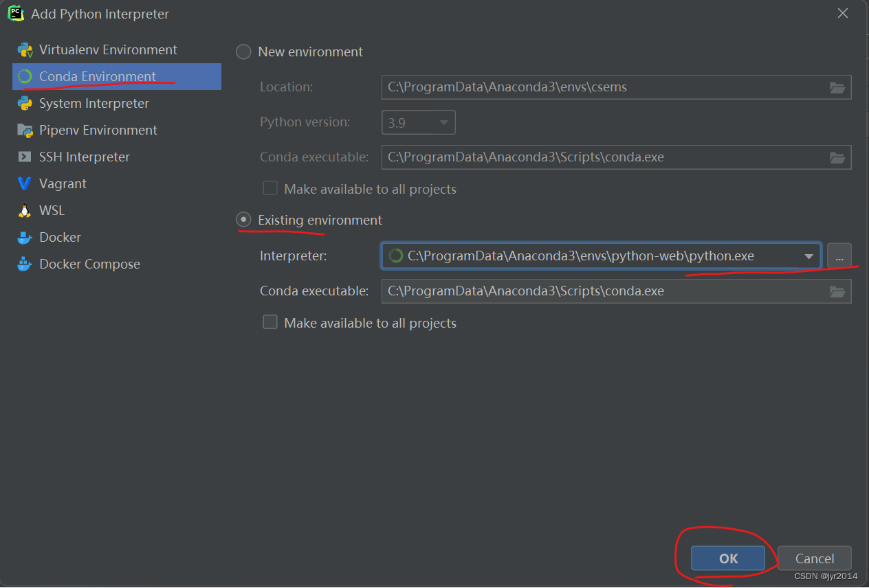This screenshot has height=588, width=869.
Task: Click the 'Add Python Interpreter' title text
Action: (x=100, y=14)
